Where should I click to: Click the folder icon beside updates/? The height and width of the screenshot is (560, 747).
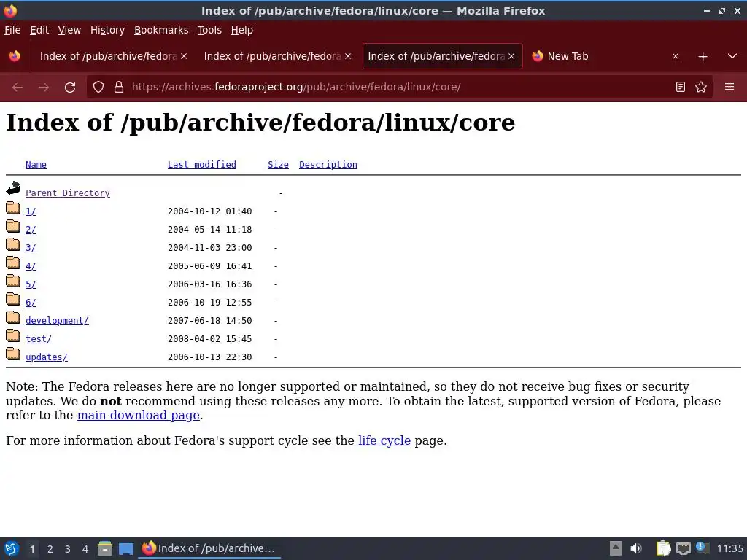pos(13,354)
